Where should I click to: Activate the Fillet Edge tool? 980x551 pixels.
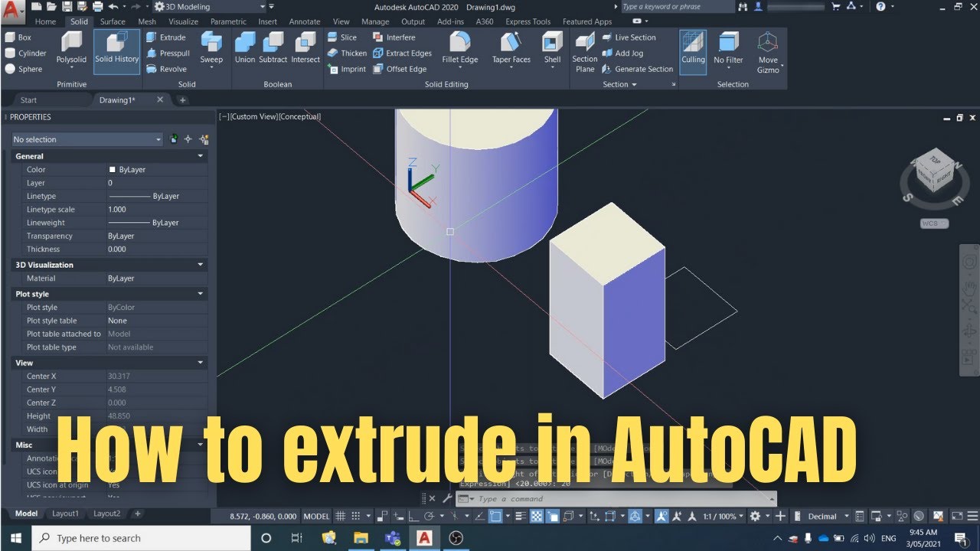(459, 47)
